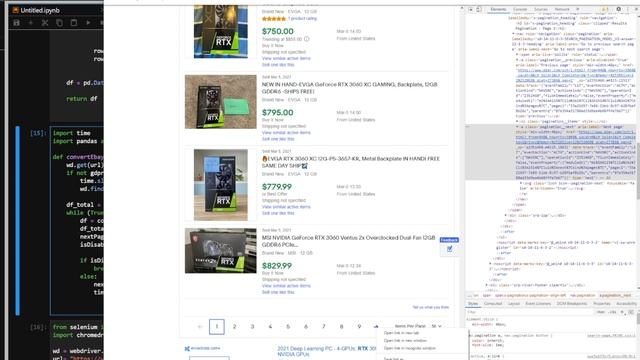Paste cell using Jupyter paste icon

click(73, 23)
